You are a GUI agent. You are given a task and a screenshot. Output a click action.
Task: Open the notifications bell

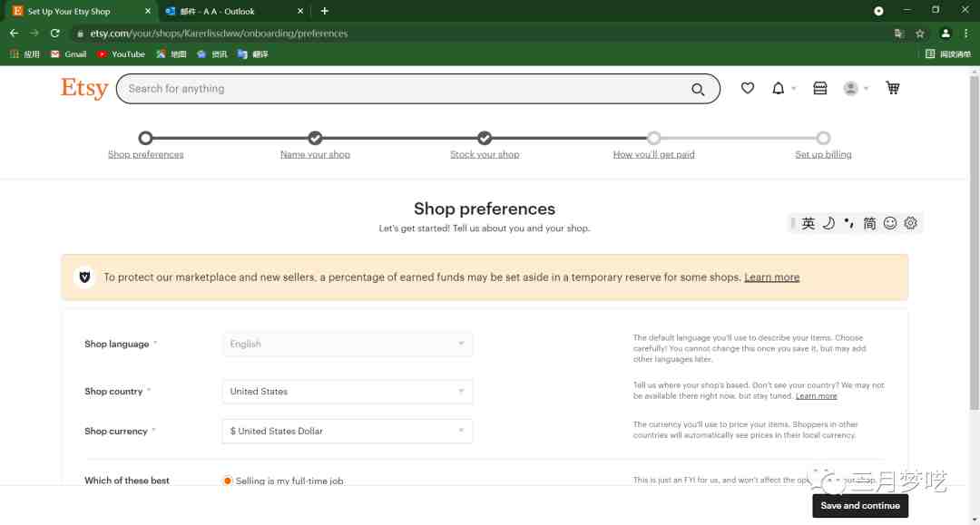point(779,88)
